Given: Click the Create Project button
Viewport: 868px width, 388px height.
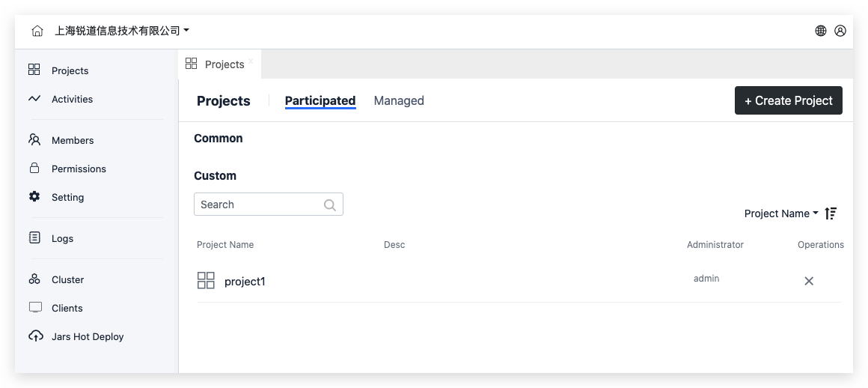Looking at the screenshot, I should click(x=788, y=100).
